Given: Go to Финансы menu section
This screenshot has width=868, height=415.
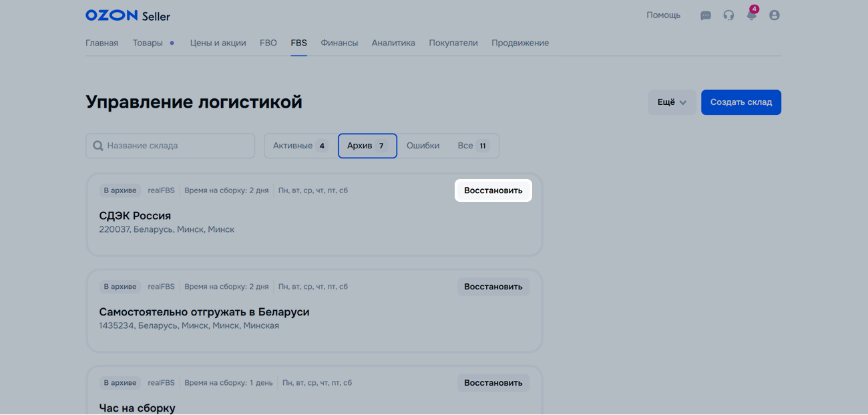Looking at the screenshot, I should pos(339,43).
